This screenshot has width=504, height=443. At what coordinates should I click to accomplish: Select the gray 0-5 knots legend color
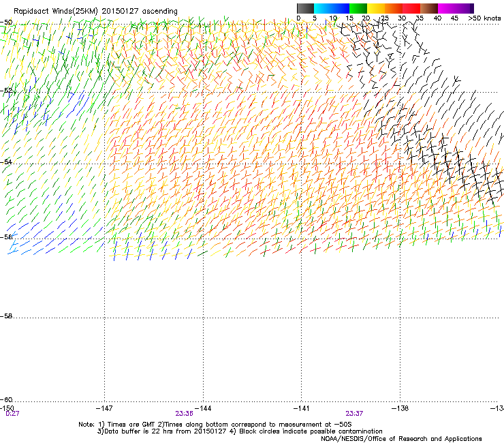pyautogui.click(x=305, y=8)
